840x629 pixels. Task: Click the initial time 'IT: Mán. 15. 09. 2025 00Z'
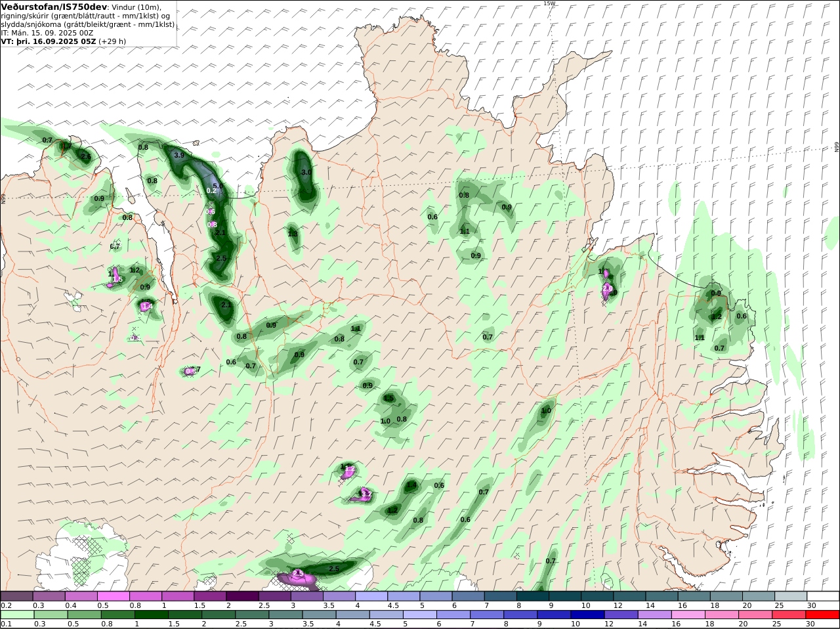point(47,32)
